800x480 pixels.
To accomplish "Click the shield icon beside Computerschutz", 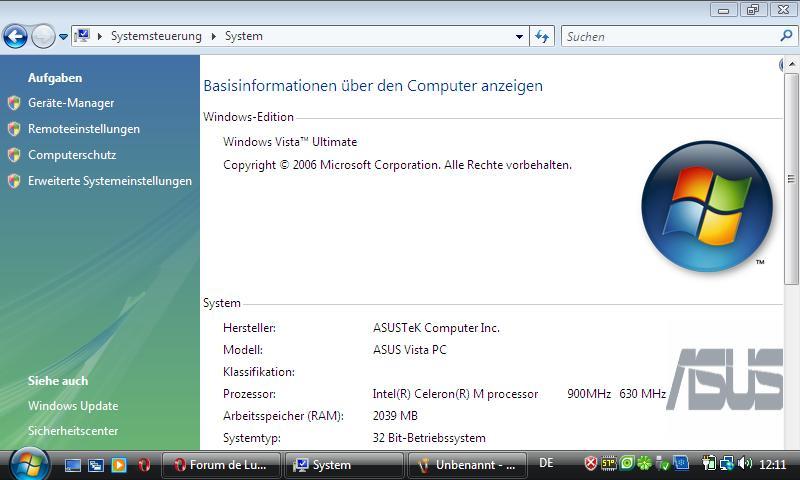I will tap(14, 155).
